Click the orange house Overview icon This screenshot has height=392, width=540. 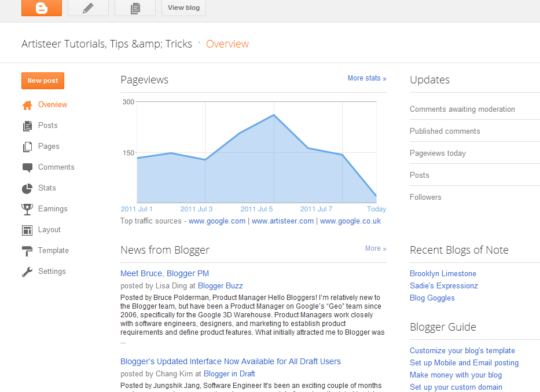pos(27,105)
